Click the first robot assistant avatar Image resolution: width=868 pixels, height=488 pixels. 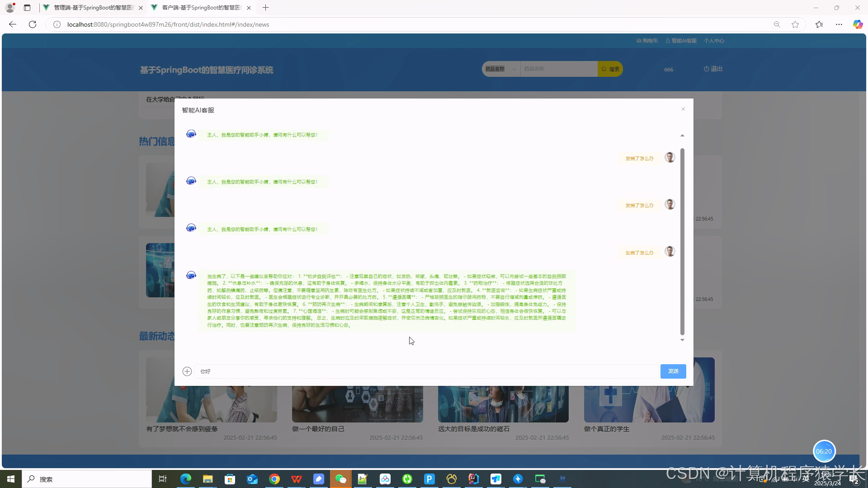point(191,134)
